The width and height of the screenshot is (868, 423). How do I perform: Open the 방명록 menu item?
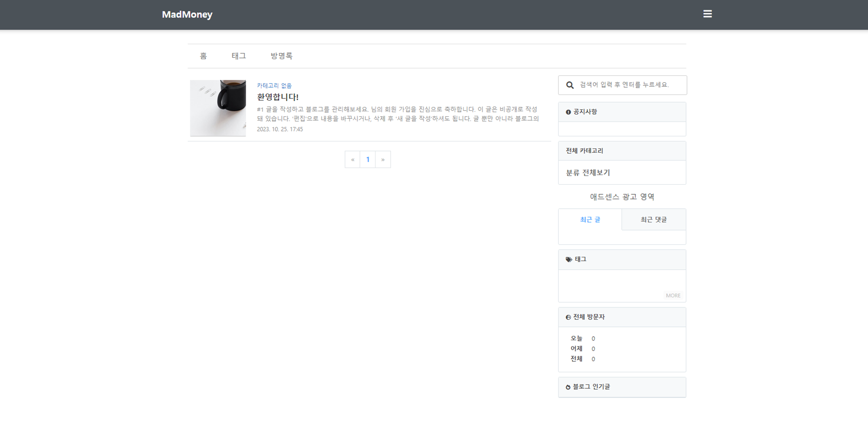pyautogui.click(x=282, y=56)
